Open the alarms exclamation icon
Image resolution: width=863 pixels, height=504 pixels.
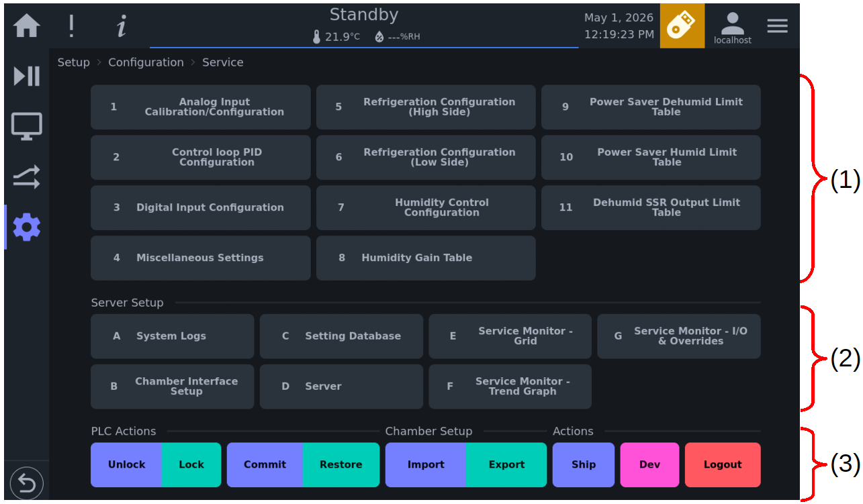(71, 26)
